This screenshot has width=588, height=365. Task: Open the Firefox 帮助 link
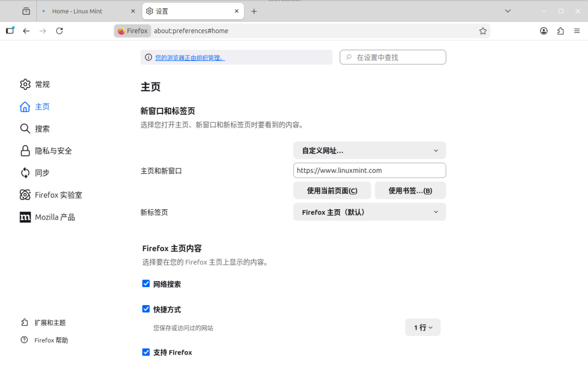click(x=51, y=340)
